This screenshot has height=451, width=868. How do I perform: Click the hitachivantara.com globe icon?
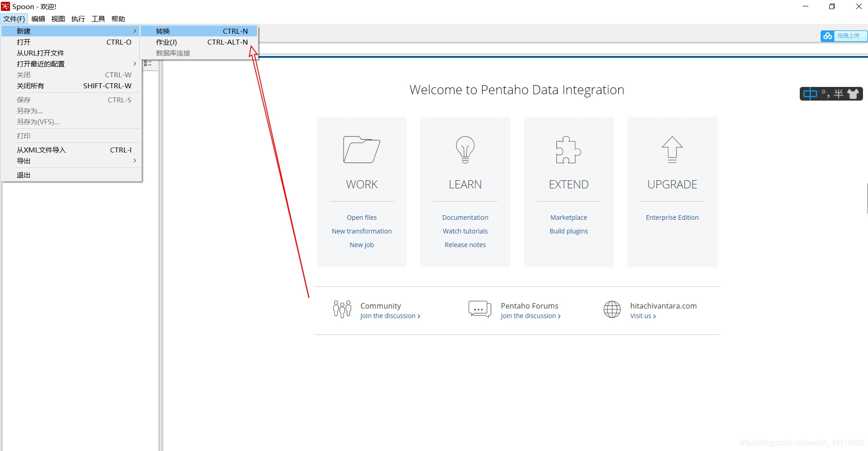click(612, 309)
